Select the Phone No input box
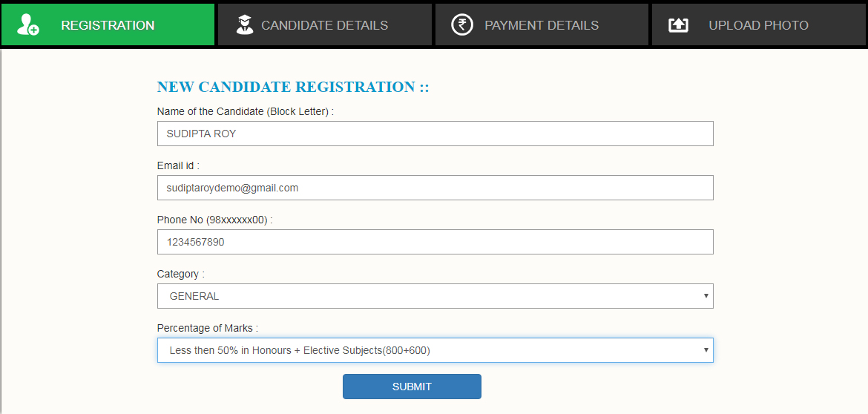This screenshot has width=868, height=414. (x=435, y=242)
